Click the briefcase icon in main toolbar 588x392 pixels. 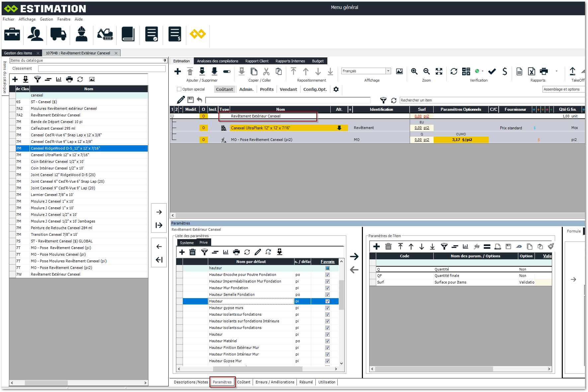(12, 34)
